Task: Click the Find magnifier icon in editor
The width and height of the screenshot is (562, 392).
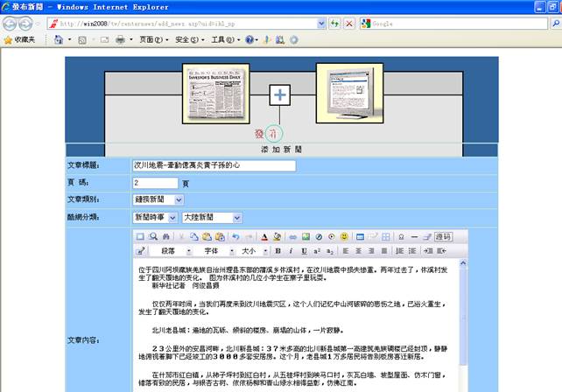Action: point(153,237)
